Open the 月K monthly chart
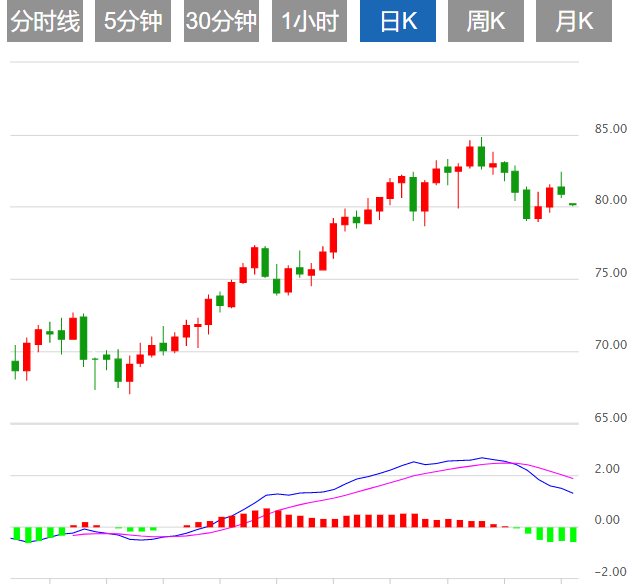 574,21
